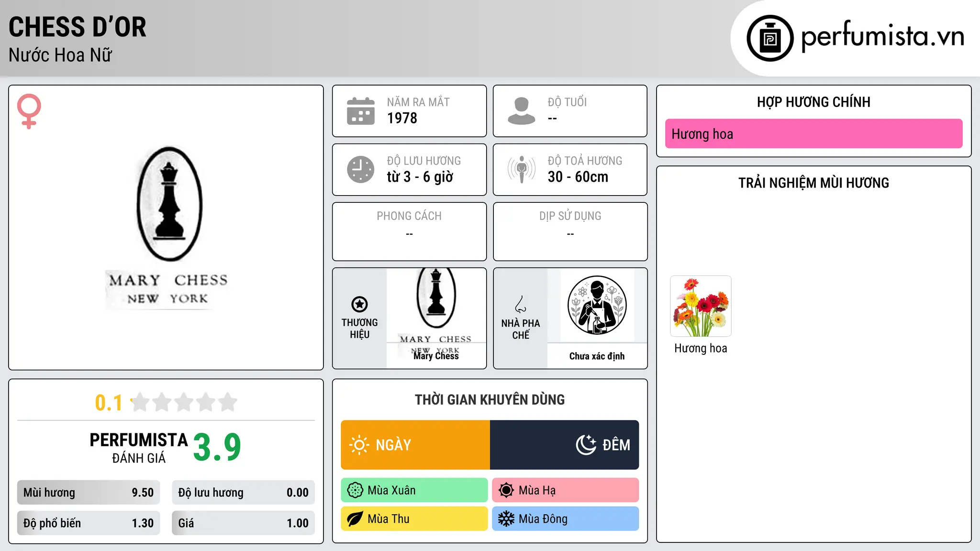Image resolution: width=980 pixels, height=551 pixels.
Task: Click the pink Hương hoa accord bar
Action: click(x=813, y=133)
